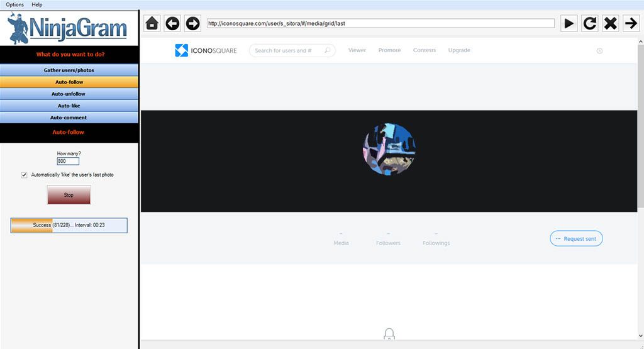Open the Contests link in Iconosquare
The width and height of the screenshot is (644, 349).
(x=424, y=50)
